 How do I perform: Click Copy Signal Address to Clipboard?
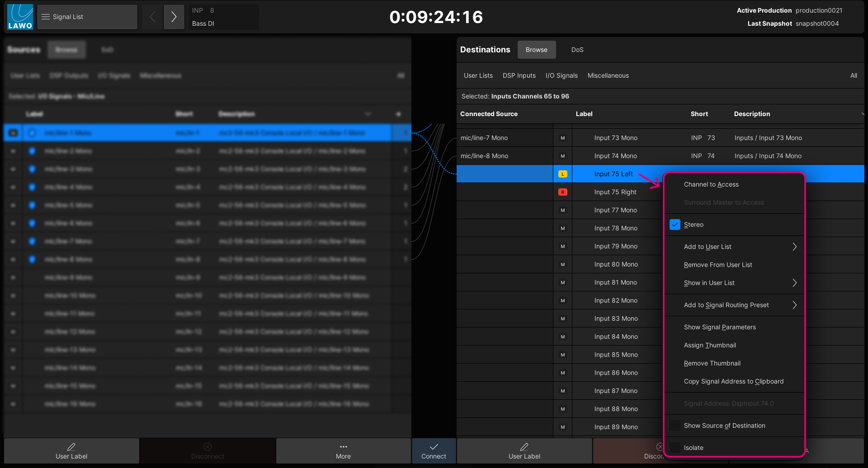(733, 381)
